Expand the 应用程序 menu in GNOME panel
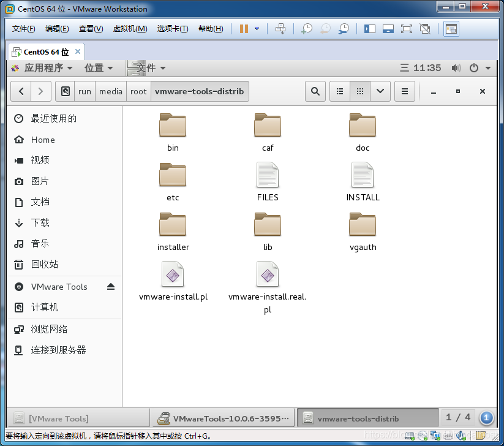 (x=42, y=68)
